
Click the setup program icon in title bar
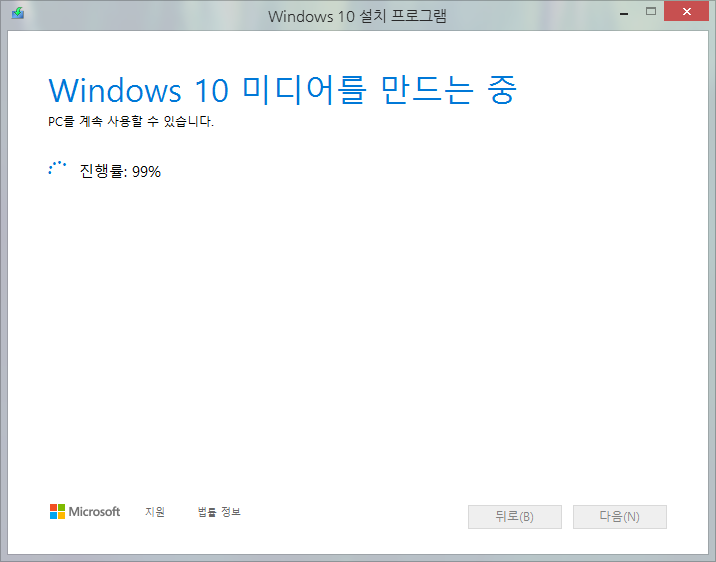click(x=18, y=13)
